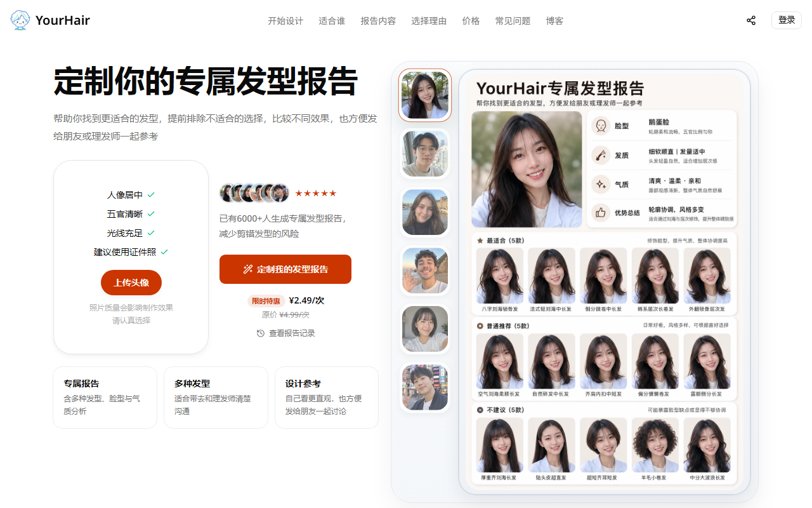Image resolution: width=812 pixels, height=508 pixels.
Task: Open 常见问题 in the navigation bar
Action: click(513, 20)
